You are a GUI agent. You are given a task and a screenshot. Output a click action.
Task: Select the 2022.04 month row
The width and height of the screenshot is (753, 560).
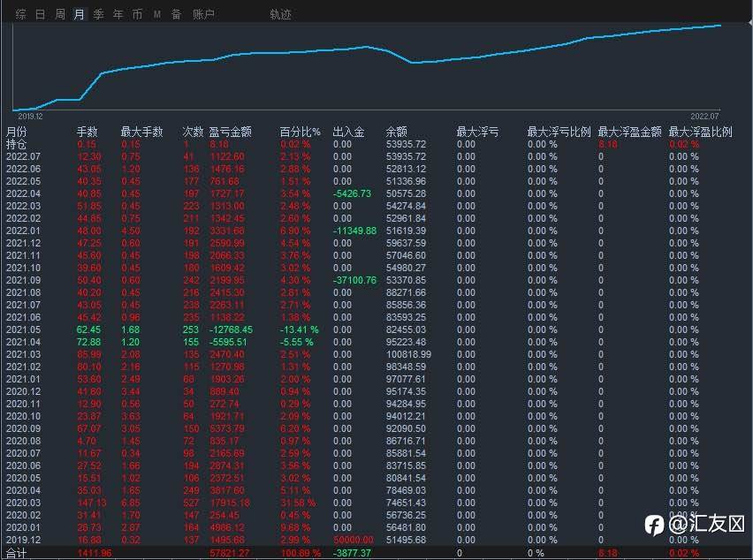pos(376,193)
